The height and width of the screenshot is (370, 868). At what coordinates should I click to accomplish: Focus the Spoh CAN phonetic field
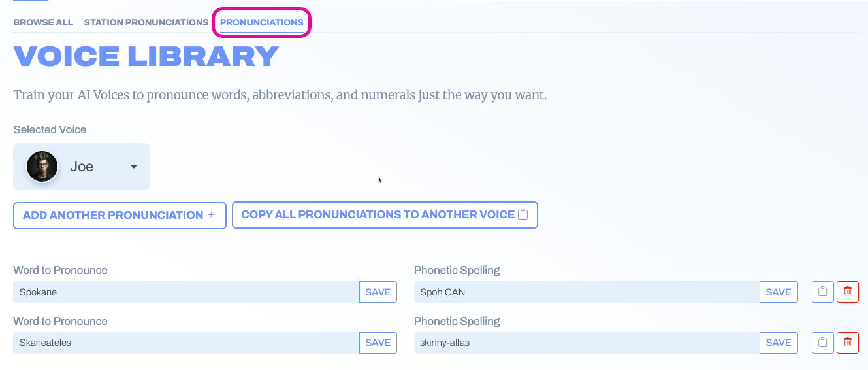pos(587,292)
